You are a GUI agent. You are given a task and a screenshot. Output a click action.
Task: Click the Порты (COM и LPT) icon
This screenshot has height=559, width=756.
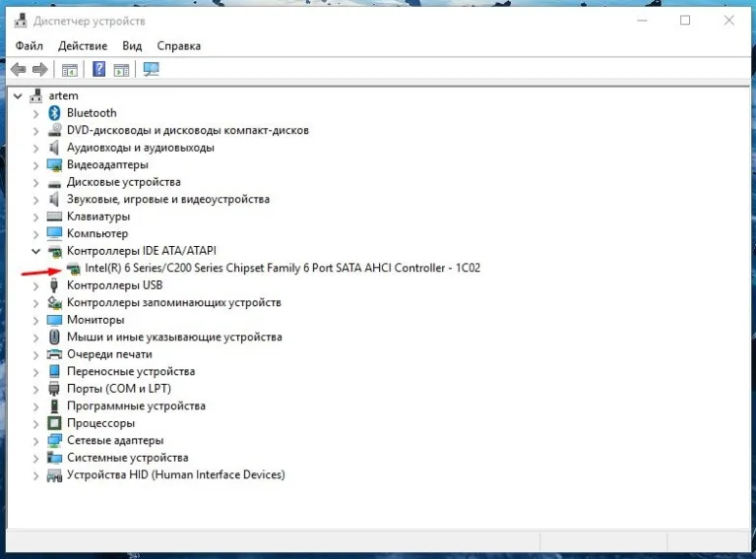pos(54,389)
